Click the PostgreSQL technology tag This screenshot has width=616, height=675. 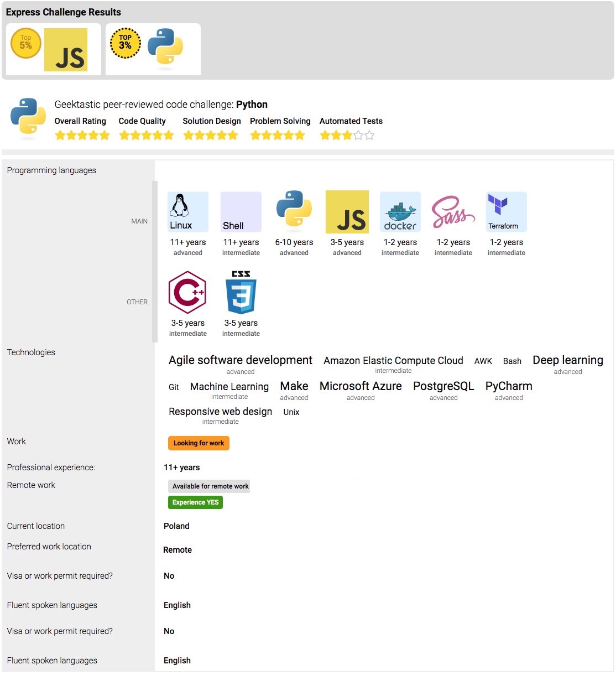[x=443, y=386]
